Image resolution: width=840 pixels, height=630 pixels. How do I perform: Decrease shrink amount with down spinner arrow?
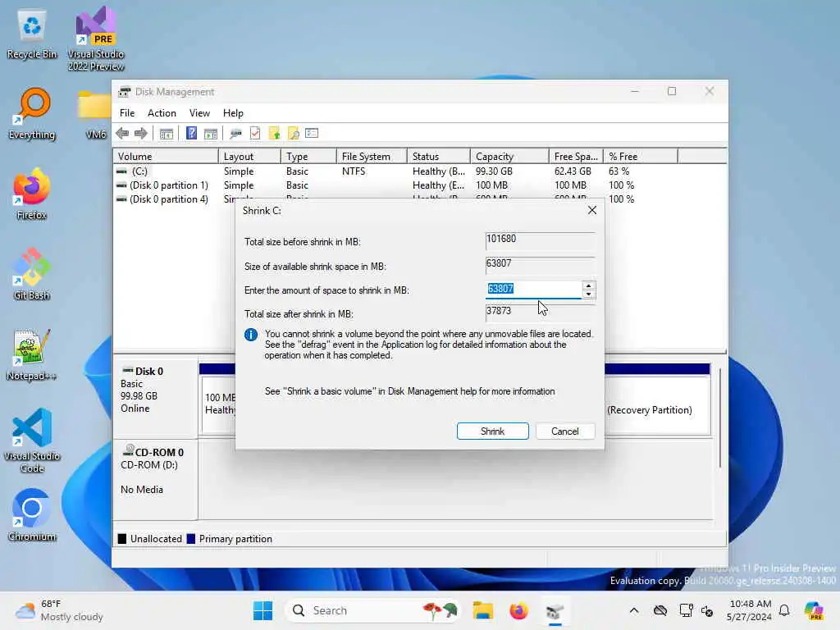point(588,294)
